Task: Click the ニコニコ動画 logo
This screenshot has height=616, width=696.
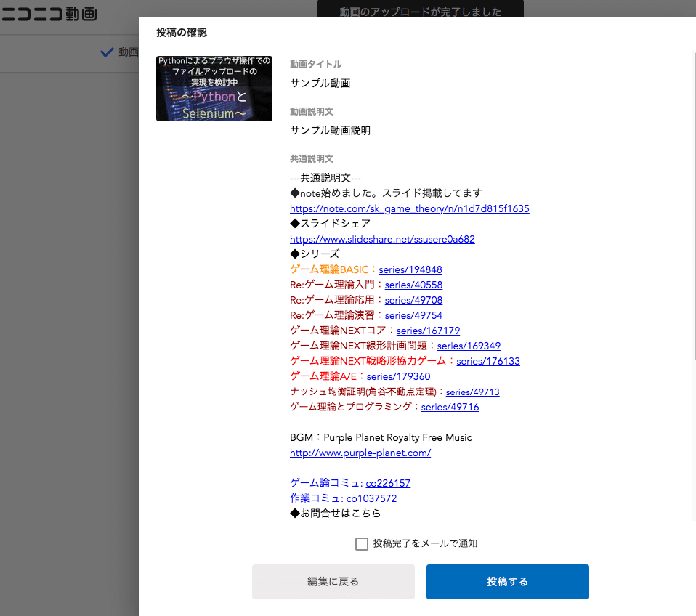Action: [x=49, y=14]
